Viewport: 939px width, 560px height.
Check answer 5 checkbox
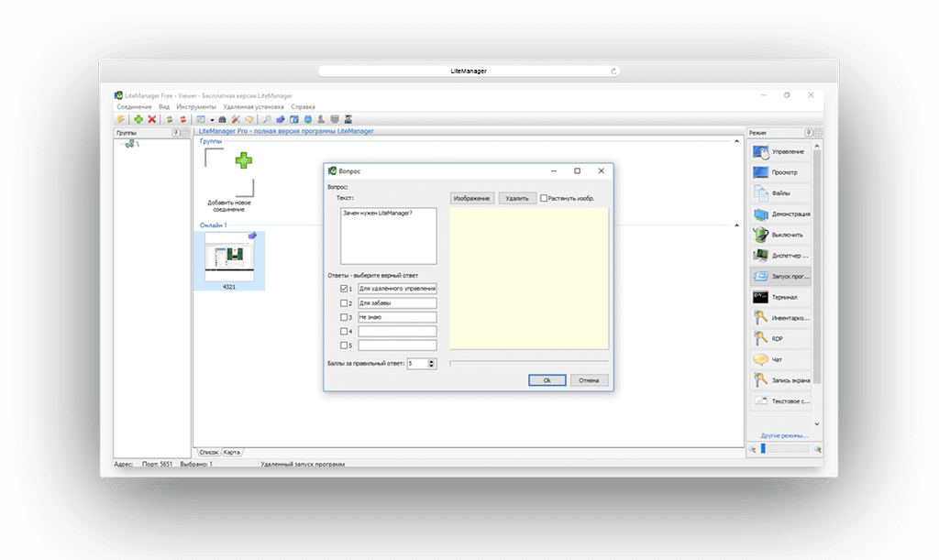tap(344, 346)
